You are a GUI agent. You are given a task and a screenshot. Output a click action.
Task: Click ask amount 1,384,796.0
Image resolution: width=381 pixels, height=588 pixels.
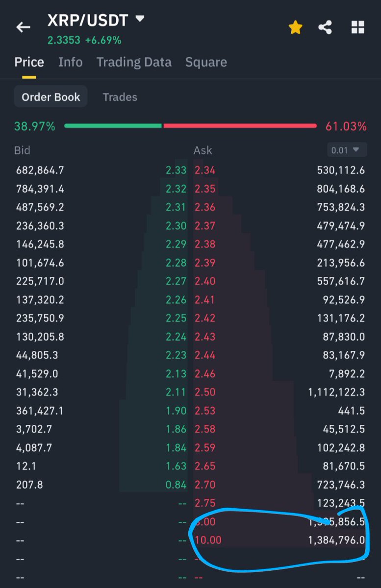click(337, 540)
